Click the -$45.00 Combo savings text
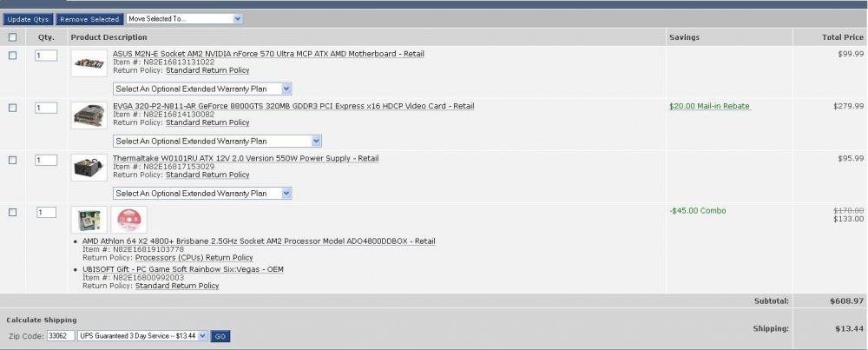 coord(698,210)
